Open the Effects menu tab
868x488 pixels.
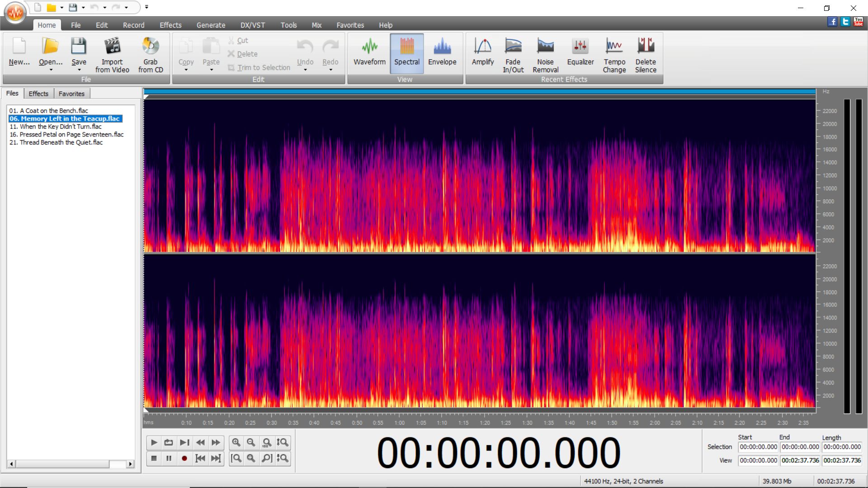170,25
